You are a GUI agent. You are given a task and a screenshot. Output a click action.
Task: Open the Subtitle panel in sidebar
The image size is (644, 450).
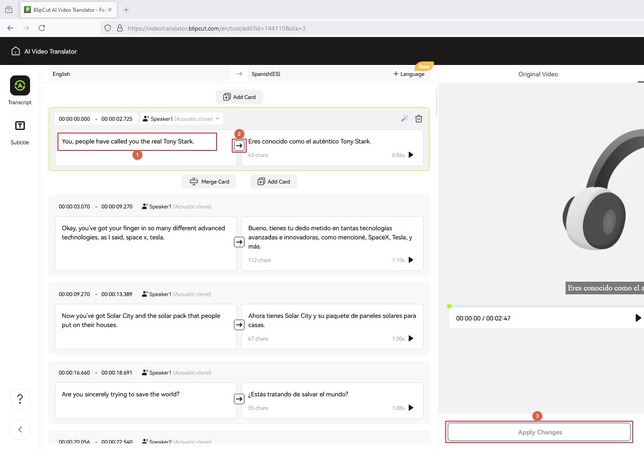pyautogui.click(x=20, y=127)
